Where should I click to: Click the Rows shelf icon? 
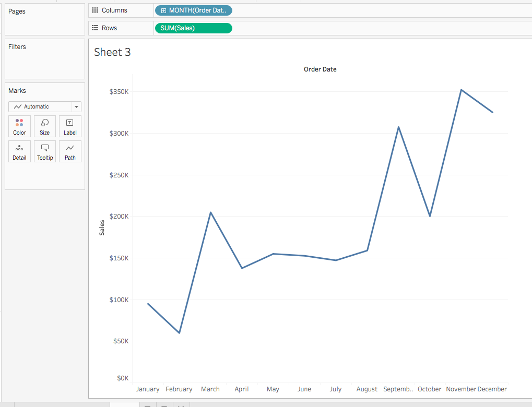(95, 28)
